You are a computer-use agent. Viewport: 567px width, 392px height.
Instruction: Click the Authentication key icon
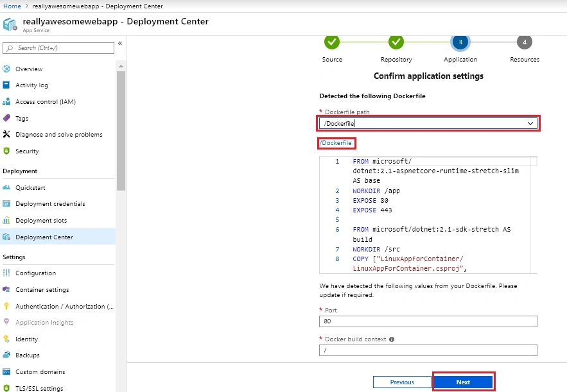click(x=6, y=306)
